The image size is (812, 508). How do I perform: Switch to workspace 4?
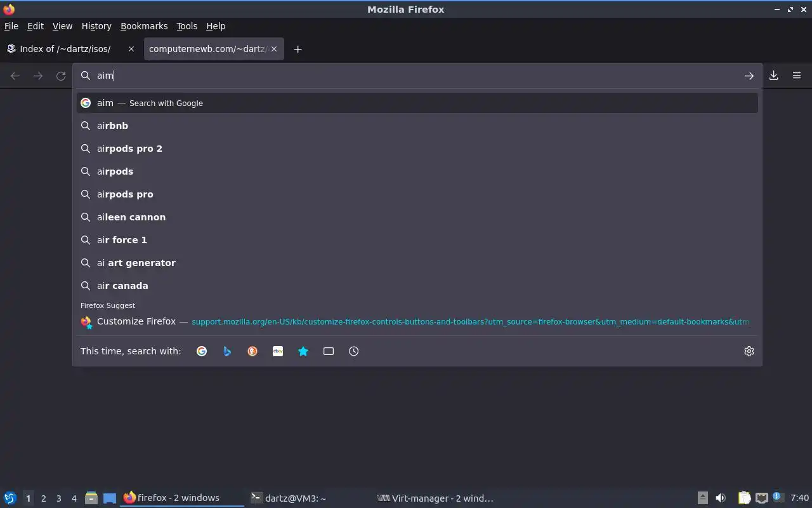click(74, 498)
